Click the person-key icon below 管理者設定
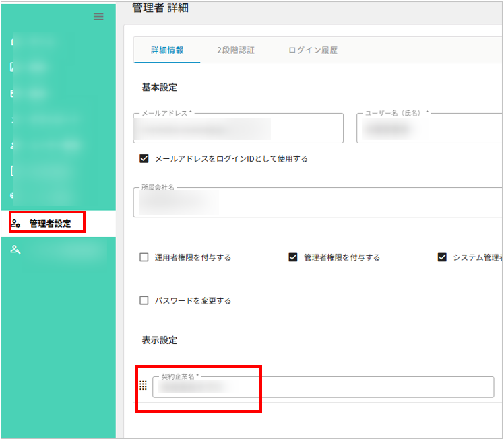Screen dimensions: 504x441 [x=16, y=250]
